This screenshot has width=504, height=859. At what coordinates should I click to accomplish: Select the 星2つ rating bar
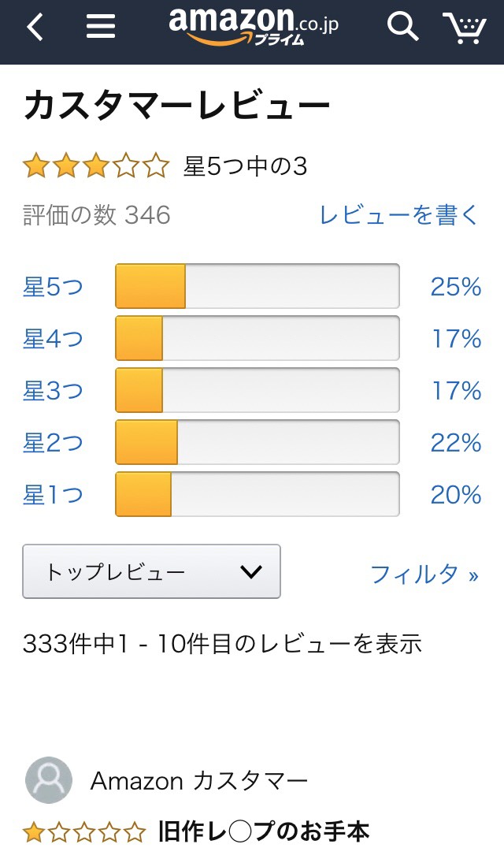pyautogui.click(x=258, y=442)
